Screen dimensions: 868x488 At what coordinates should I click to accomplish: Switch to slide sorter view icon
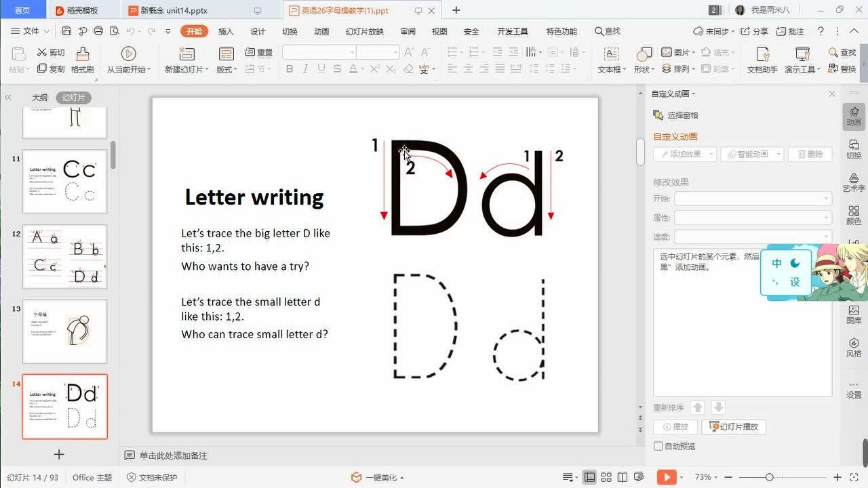606,477
